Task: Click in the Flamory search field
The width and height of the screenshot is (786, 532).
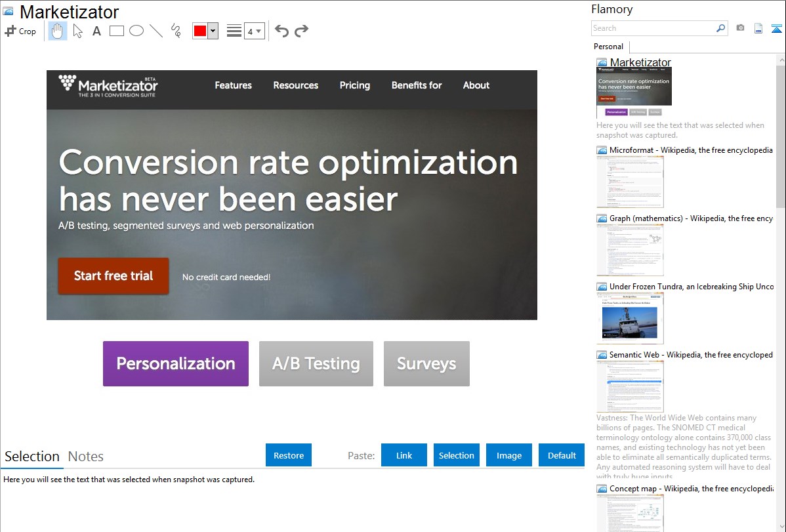Action: (653, 28)
